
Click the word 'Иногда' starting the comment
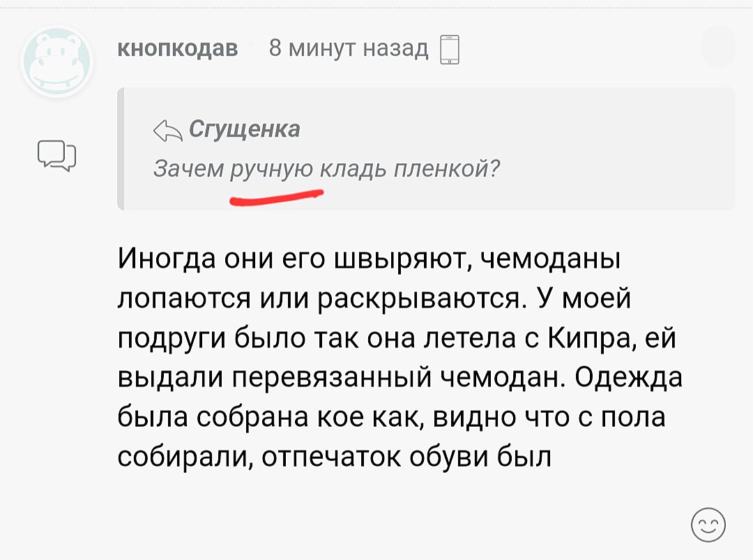pos(162,261)
